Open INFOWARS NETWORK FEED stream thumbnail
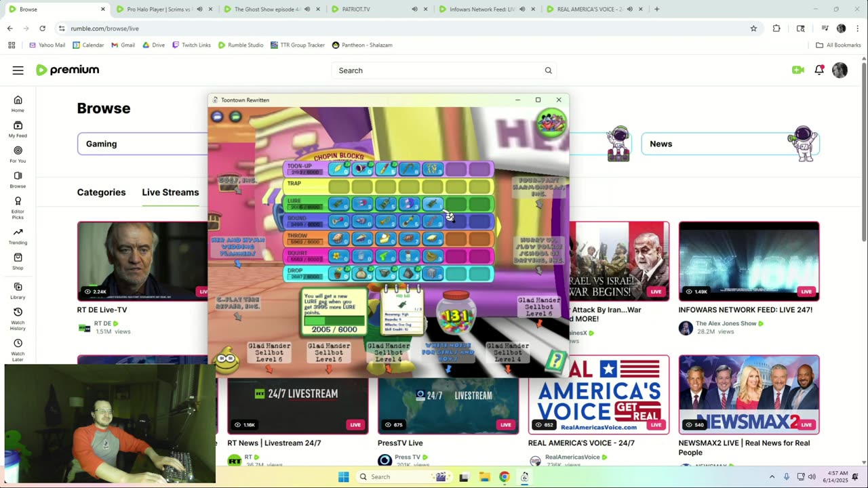868x488 pixels. (x=749, y=261)
